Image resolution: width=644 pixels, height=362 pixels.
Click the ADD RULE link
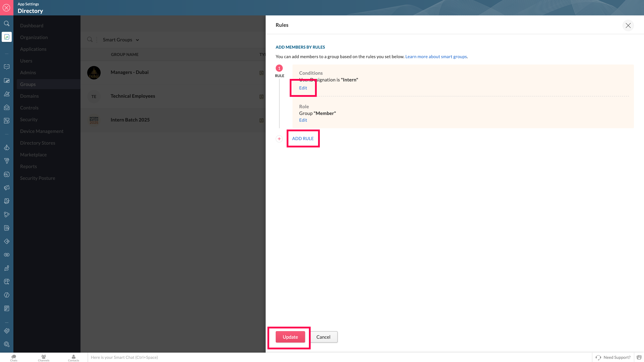point(303,138)
